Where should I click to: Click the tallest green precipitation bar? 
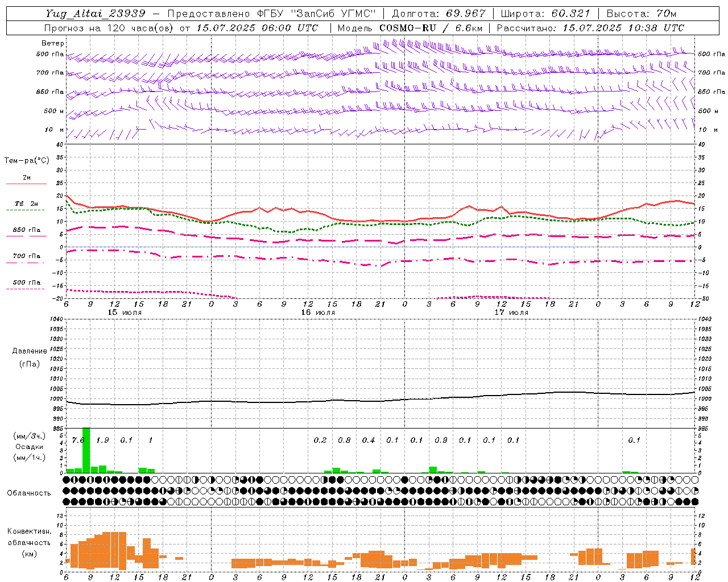pyautogui.click(x=86, y=450)
